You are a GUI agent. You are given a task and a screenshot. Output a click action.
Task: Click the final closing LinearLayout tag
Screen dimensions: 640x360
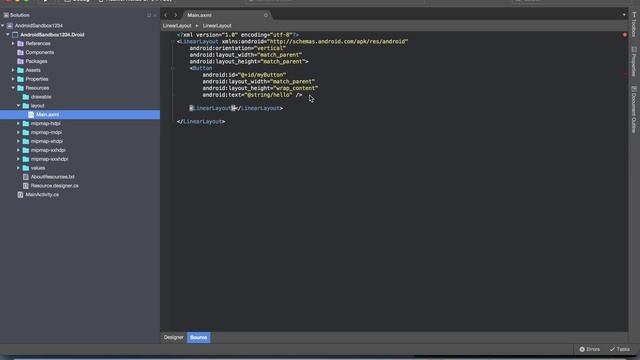201,122
